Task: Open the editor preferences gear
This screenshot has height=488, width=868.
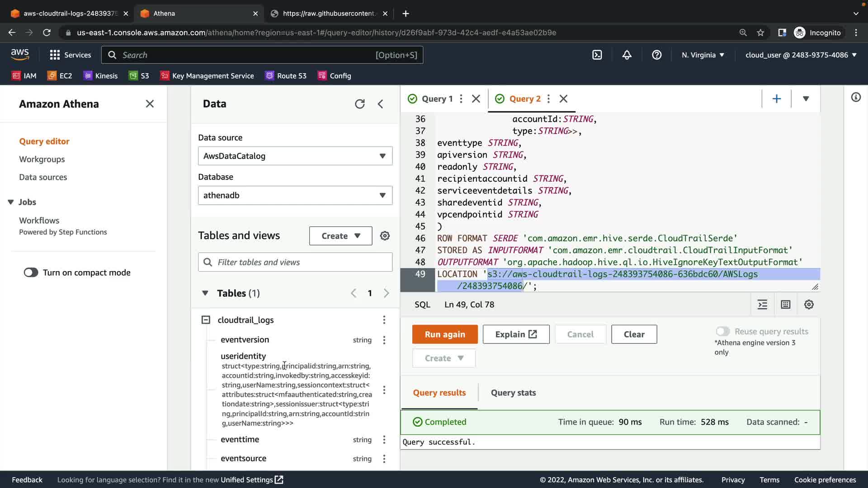Action: click(x=809, y=305)
